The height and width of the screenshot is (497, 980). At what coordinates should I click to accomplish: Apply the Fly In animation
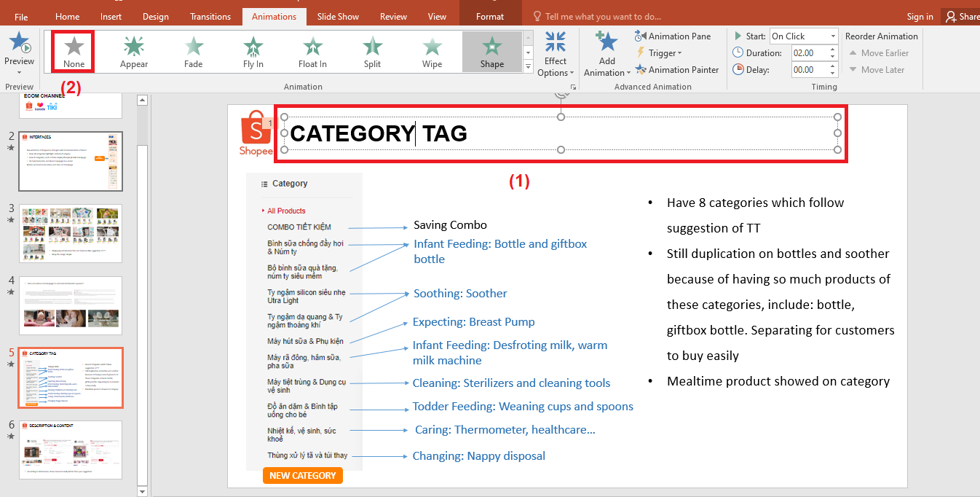pyautogui.click(x=253, y=51)
